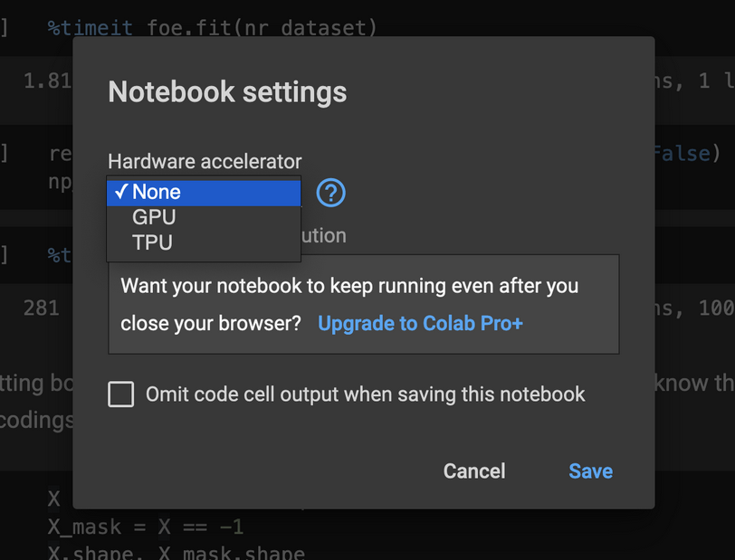Image resolution: width=735 pixels, height=560 pixels.
Task: Click the 1.81 timing output text
Action: click(47, 81)
